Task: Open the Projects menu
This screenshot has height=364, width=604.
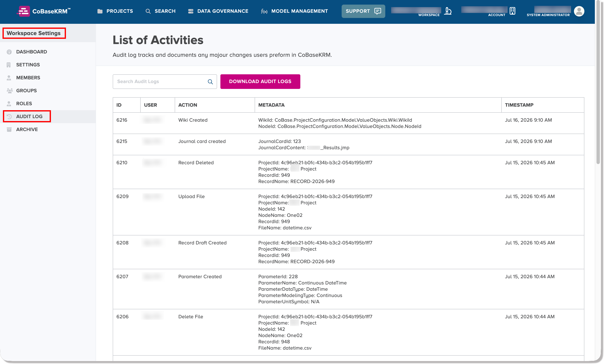Action: pyautogui.click(x=115, y=11)
